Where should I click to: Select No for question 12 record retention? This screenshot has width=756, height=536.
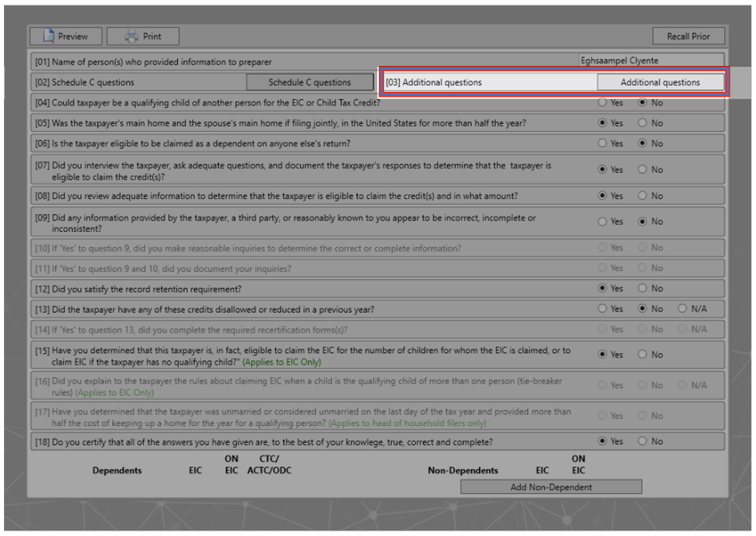pyautogui.click(x=643, y=288)
